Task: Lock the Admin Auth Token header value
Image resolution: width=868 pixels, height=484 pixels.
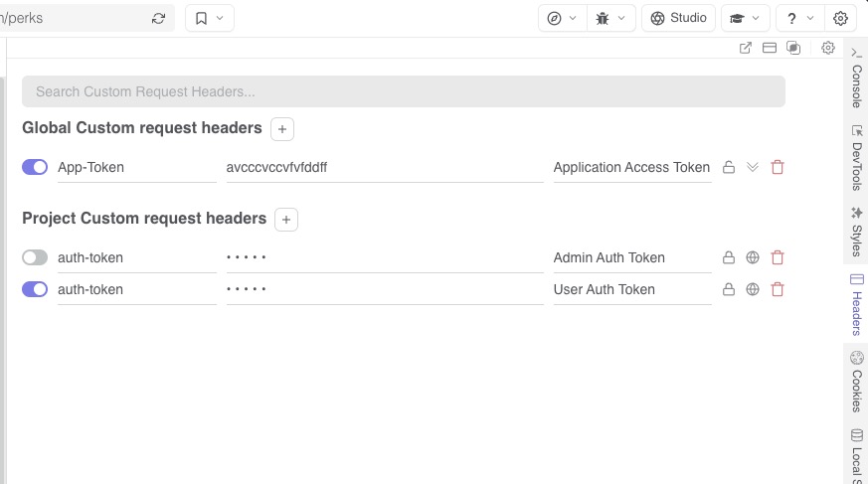Action: click(729, 257)
